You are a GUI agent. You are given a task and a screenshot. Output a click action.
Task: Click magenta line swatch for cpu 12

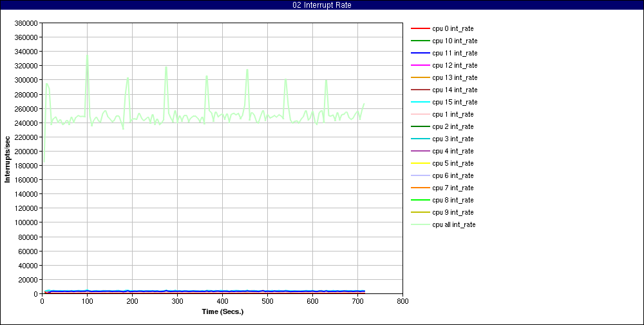coord(420,65)
